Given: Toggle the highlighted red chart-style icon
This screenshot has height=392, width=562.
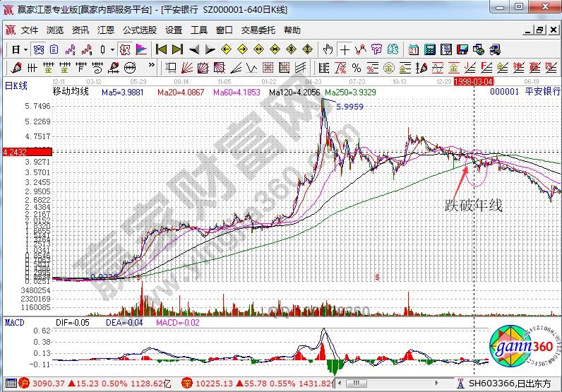Looking at the screenshot, I should pyautogui.click(x=124, y=49).
